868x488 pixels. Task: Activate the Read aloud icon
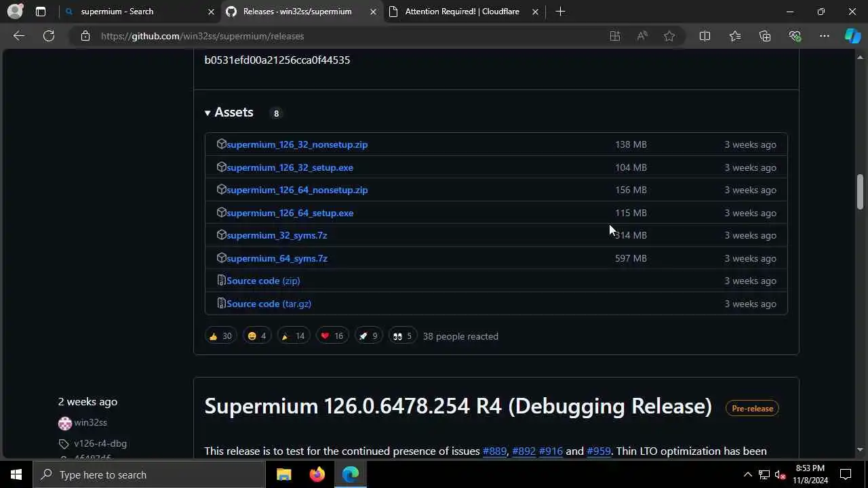pos(642,36)
